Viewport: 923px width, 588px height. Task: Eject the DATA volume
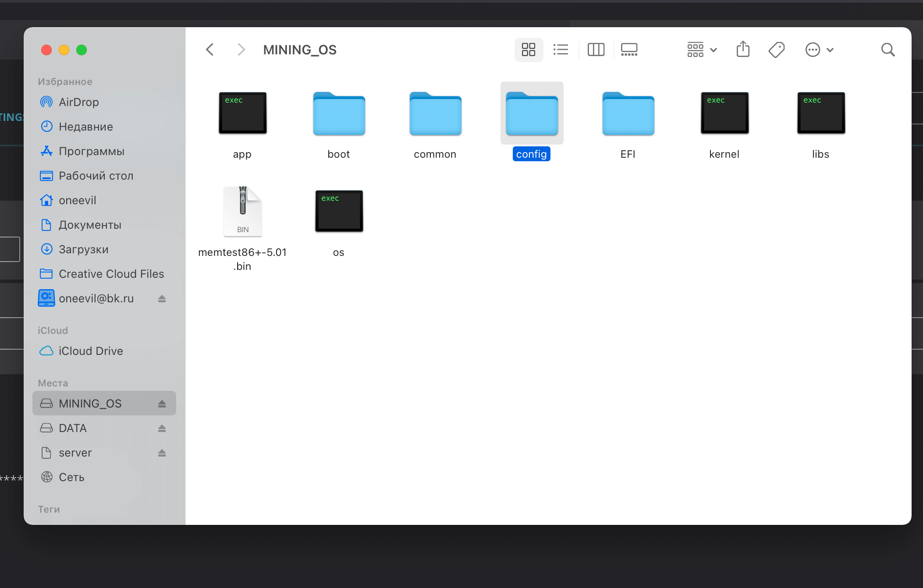162,428
